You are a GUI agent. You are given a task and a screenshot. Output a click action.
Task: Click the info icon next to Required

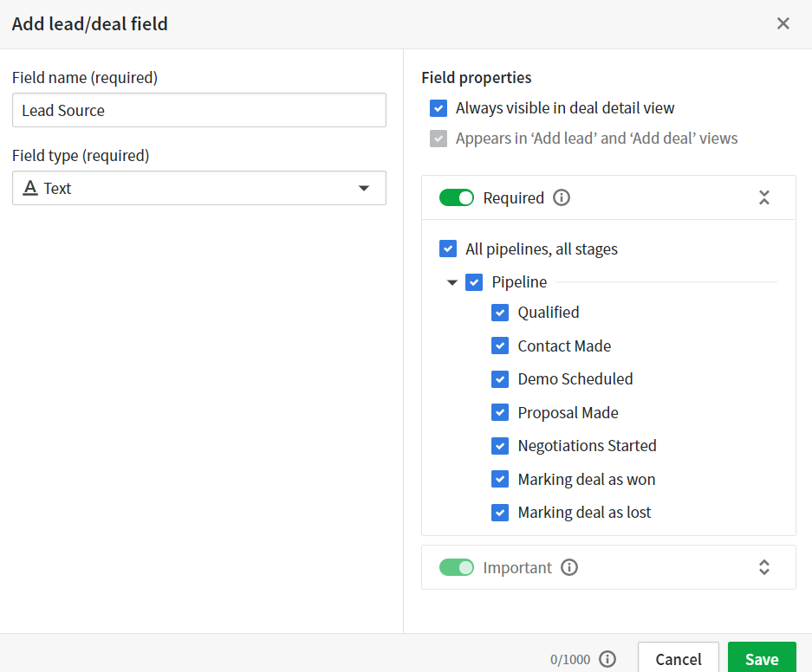[562, 198]
